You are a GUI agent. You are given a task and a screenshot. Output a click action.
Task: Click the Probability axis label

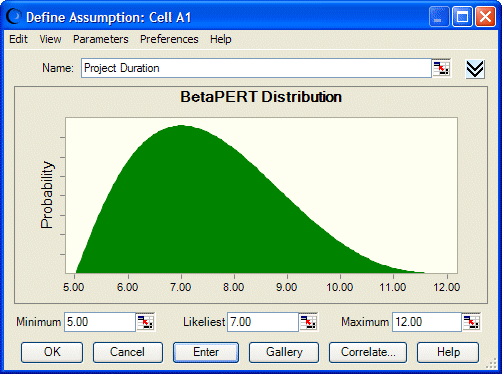pos(47,195)
